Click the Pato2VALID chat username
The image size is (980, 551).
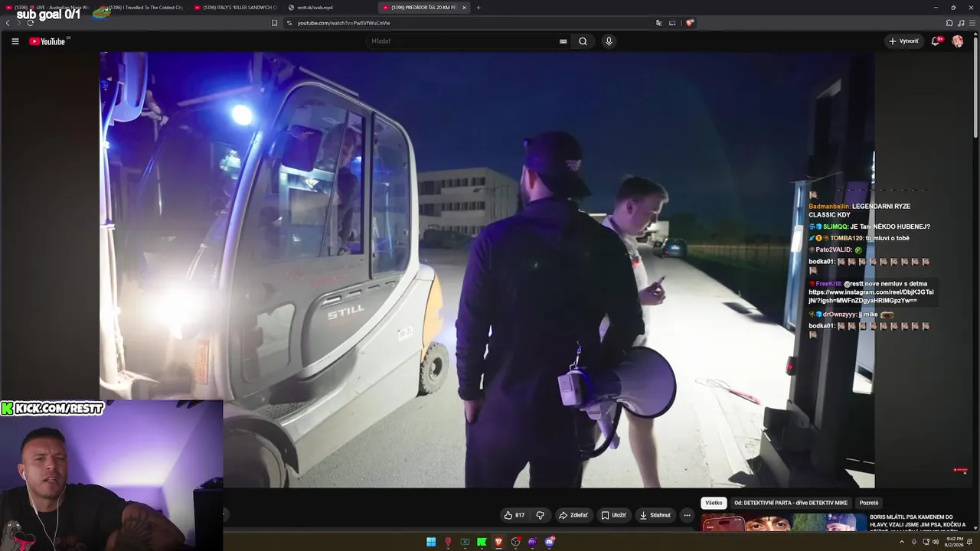click(x=834, y=250)
